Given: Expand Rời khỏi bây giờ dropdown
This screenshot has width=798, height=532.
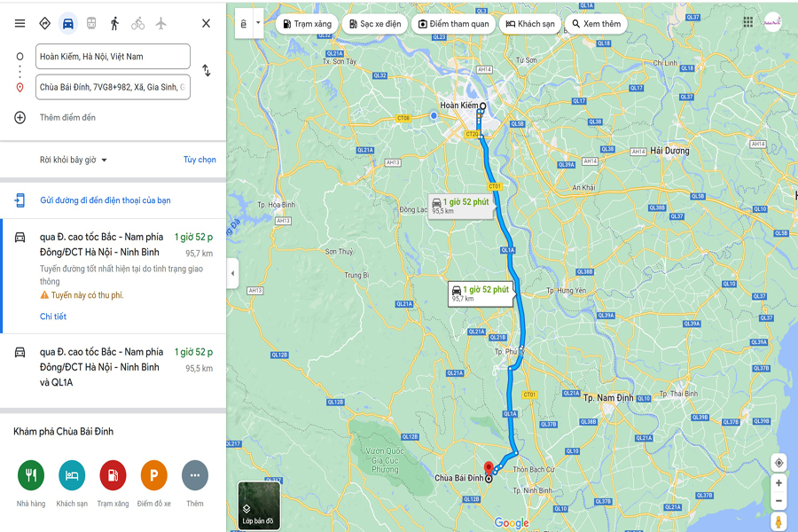Looking at the screenshot, I should [x=74, y=160].
